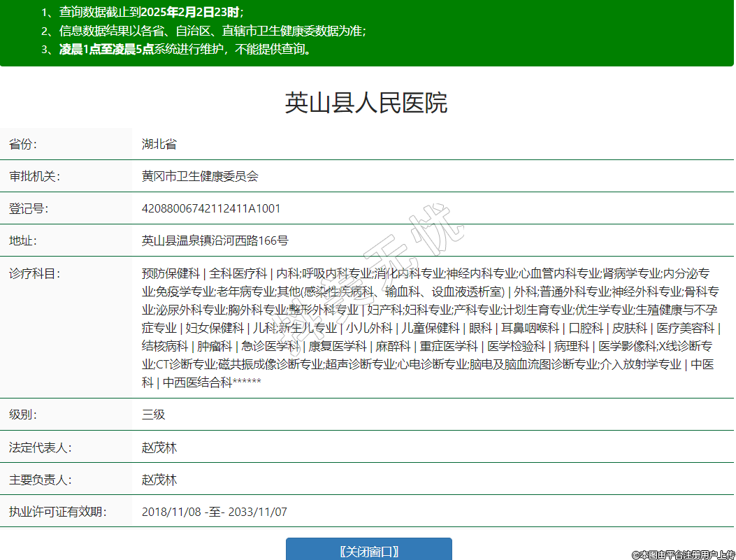
Task: Click the notice line about 凌晨1点至凌晨5点 maintenance
Action: (x=185, y=49)
